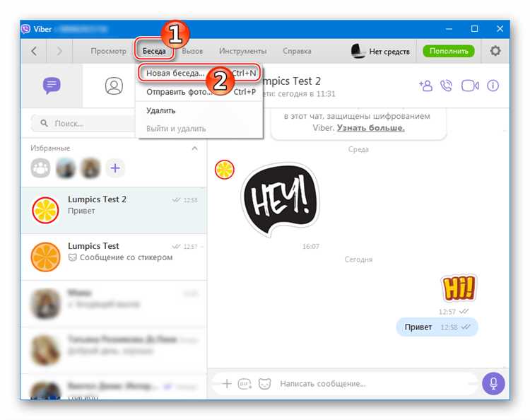Image resolution: width=530 pixels, height=420 pixels.
Task: Click the Пополнить button
Action: tap(449, 51)
